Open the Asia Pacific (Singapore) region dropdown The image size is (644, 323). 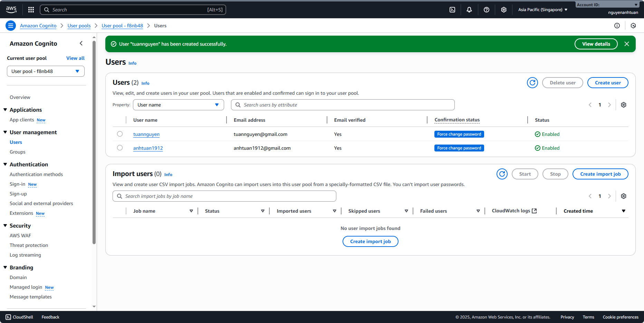tap(542, 10)
